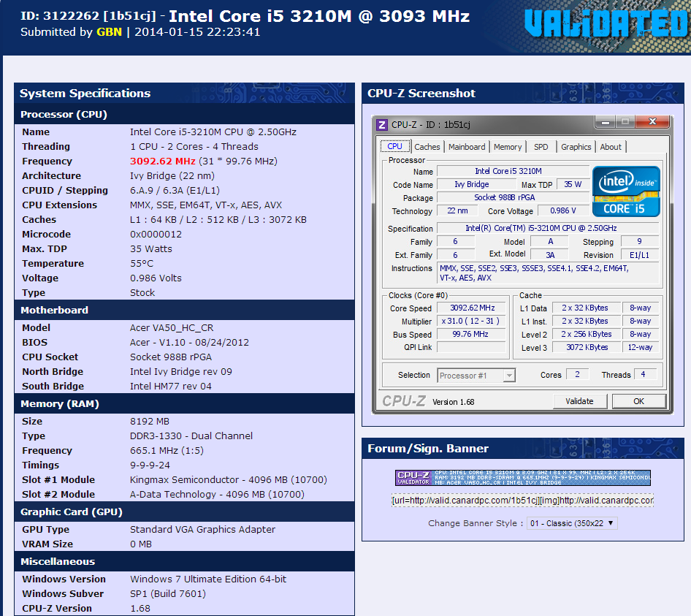Click the Core Speed 3092.62 MHz field
Viewport: 691px width, 616px height.
(x=472, y=308)
